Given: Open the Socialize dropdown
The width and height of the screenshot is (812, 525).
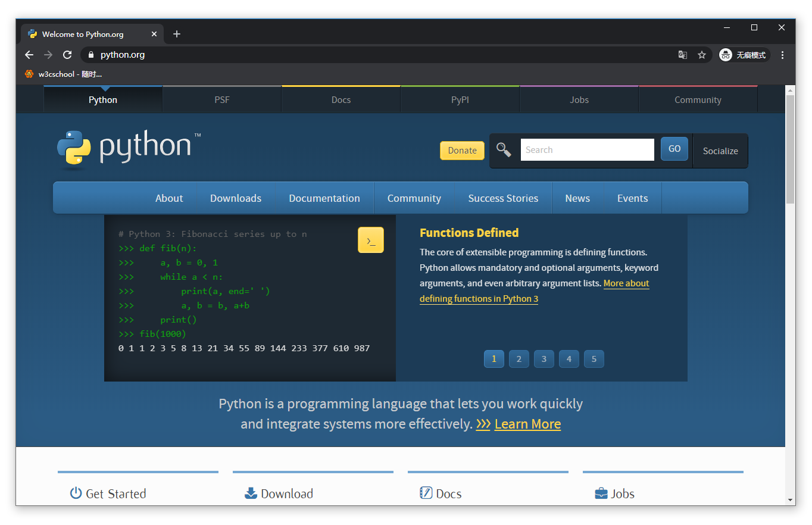Looking at the screenshot, I should coord(720,151).
